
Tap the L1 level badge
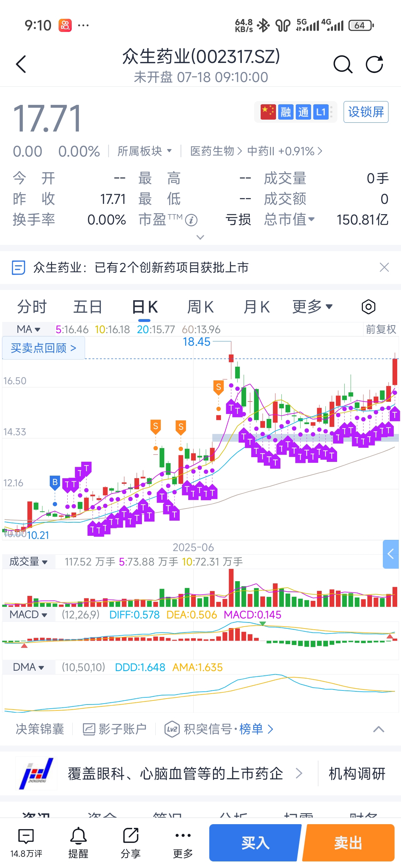(321, 112)
